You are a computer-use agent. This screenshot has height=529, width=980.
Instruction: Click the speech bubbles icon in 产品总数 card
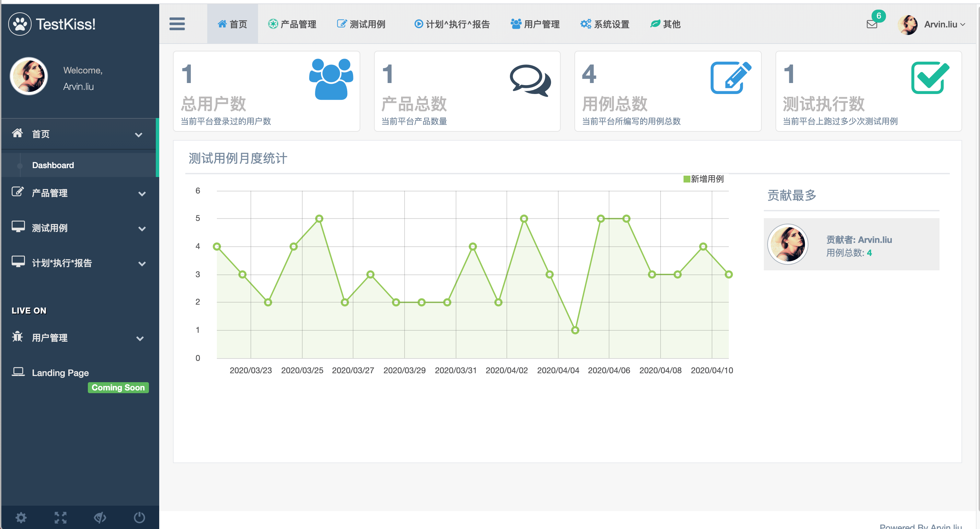(530, 80)
